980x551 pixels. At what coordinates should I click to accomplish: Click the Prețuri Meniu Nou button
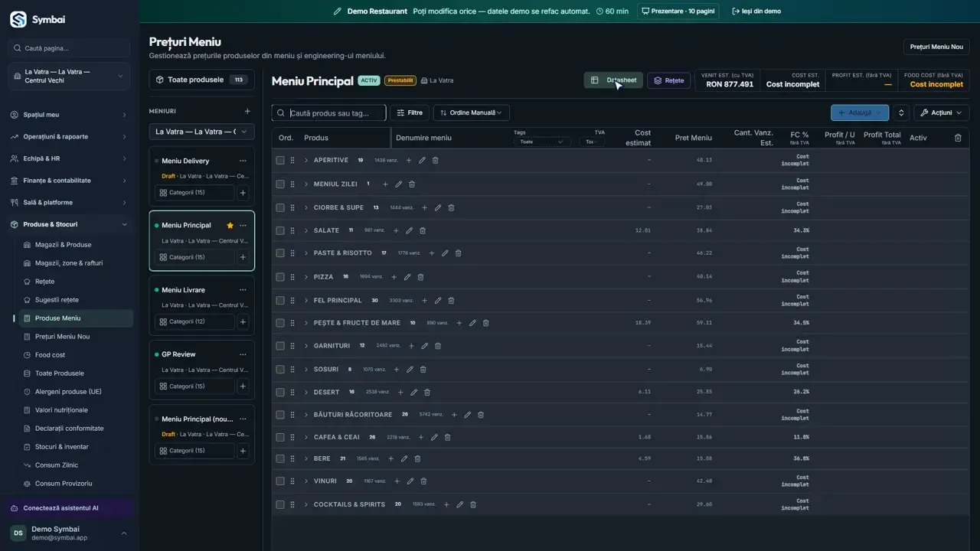(936, 47)
